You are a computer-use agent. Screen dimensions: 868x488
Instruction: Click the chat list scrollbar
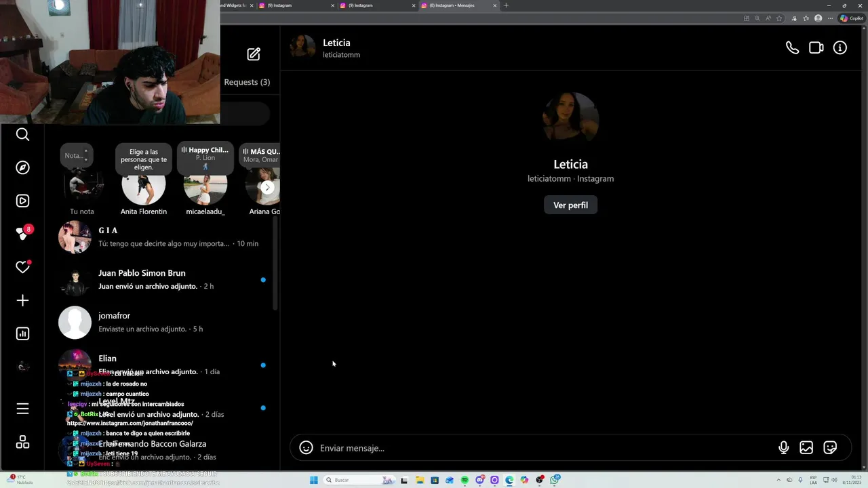point(275,264)
